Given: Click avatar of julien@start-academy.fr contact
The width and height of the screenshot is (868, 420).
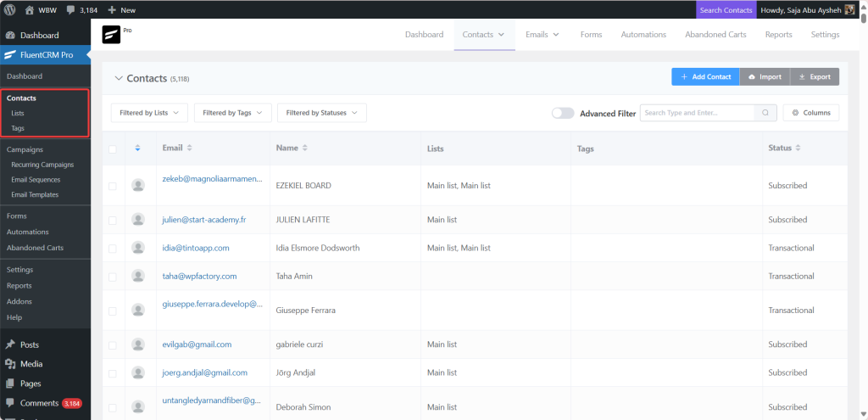Looking at the screenshot, I should coord(138,220).
